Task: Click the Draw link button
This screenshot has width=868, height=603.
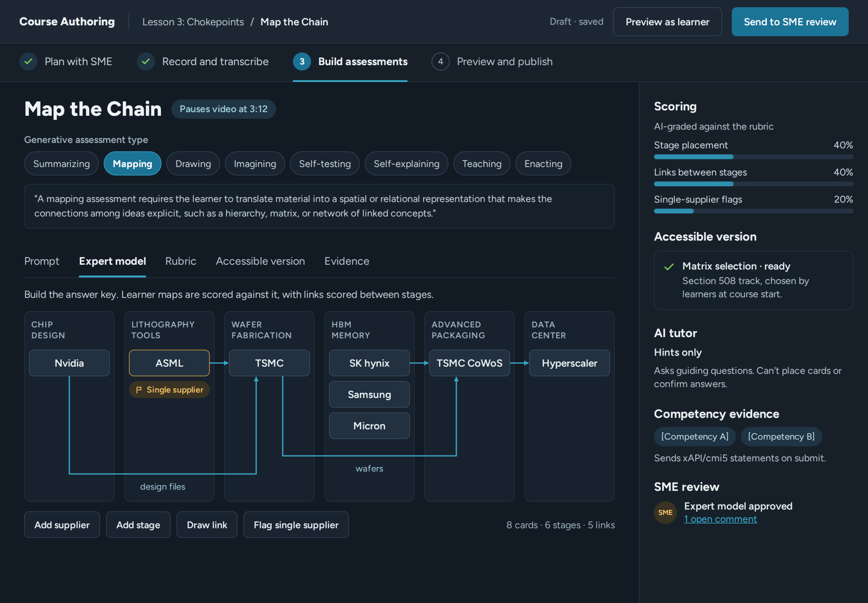Action: click(x=207, y=525)
